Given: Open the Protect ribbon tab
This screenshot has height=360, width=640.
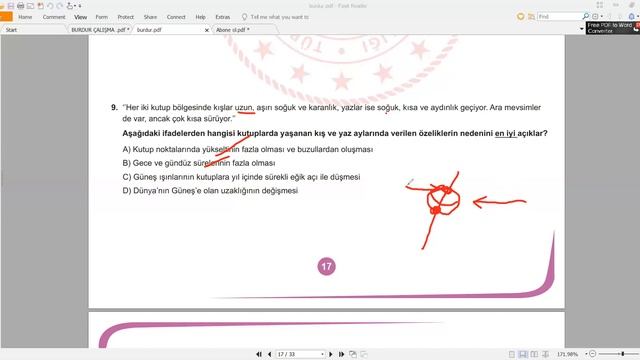Looking at the screenshot, I should pos(126,17).
